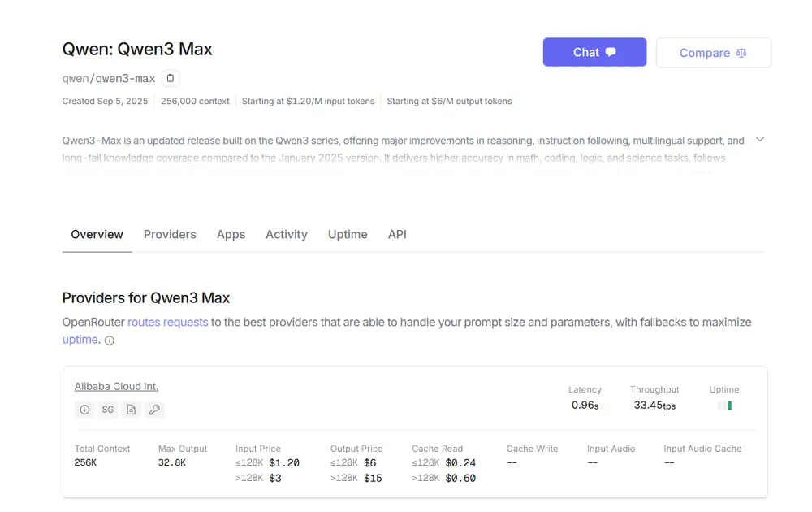The image size is (812, 512).
Task: Click the chat bubble icon in the Chat button
Action: [x=611, y=52]
